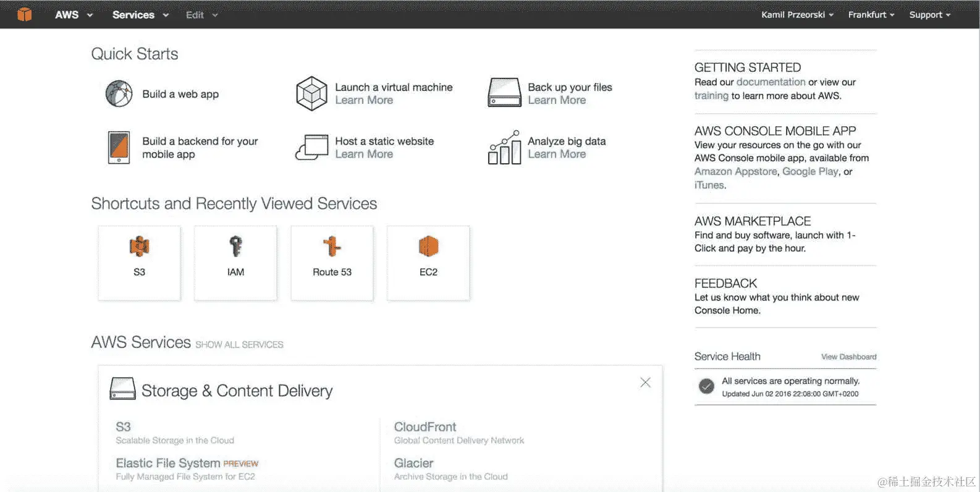This screenshot has height=492, width=980.
Task: Open the AWS dropdown menu
Action: 74,15
